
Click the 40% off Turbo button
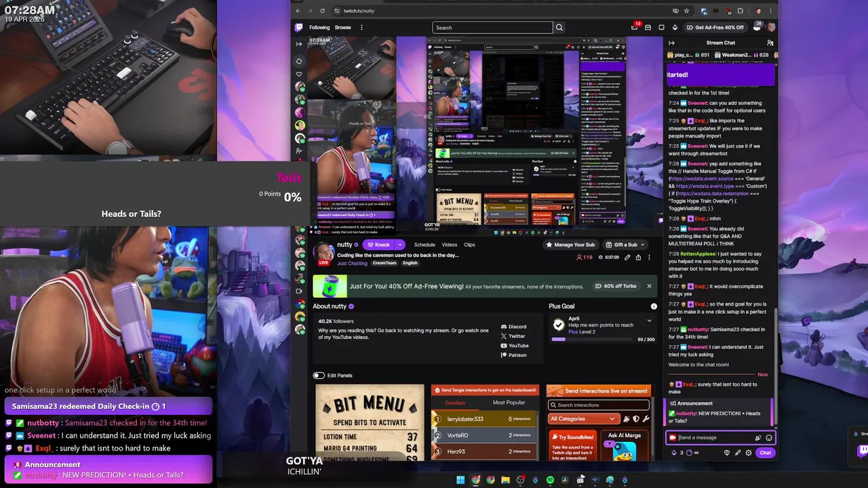click(616, 286)
